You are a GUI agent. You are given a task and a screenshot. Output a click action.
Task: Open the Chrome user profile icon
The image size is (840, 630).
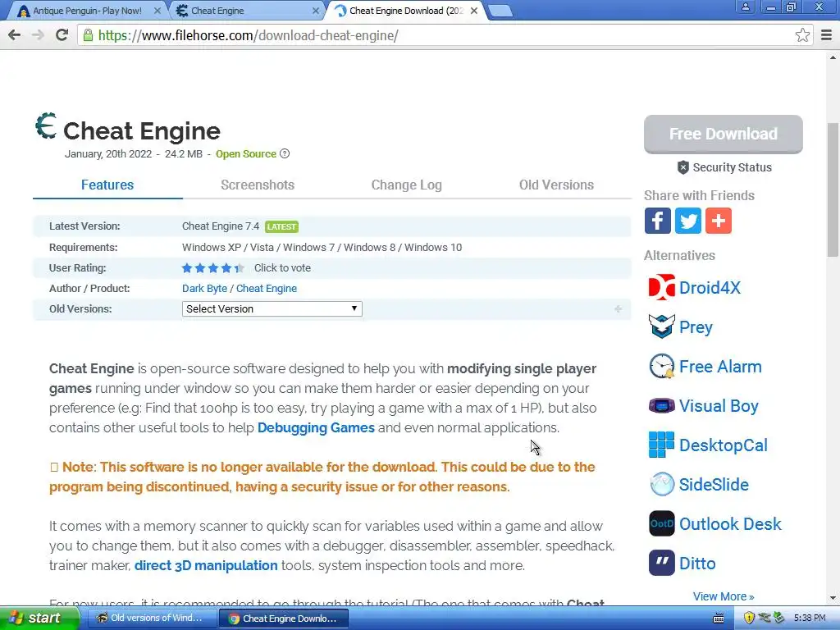[x=745, y=7]
